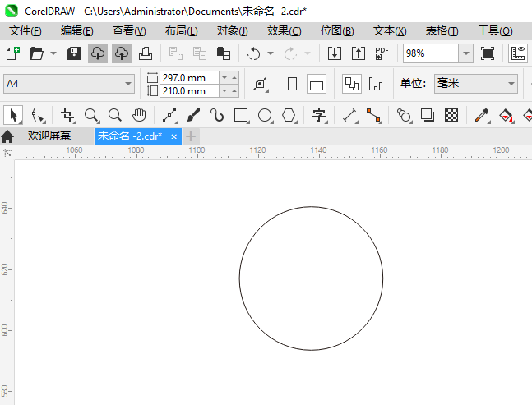Click the Redo icon
The image size is (532, 405).
pos(290,53)
